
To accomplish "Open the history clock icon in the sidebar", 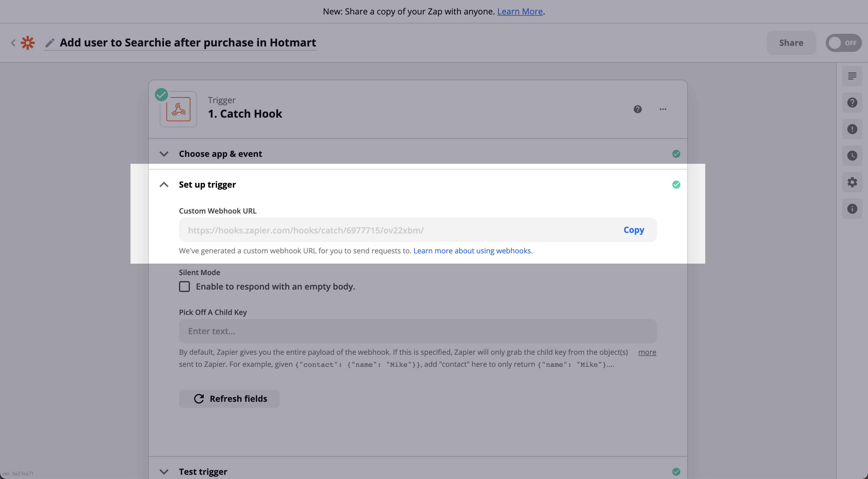I will 852,156.
